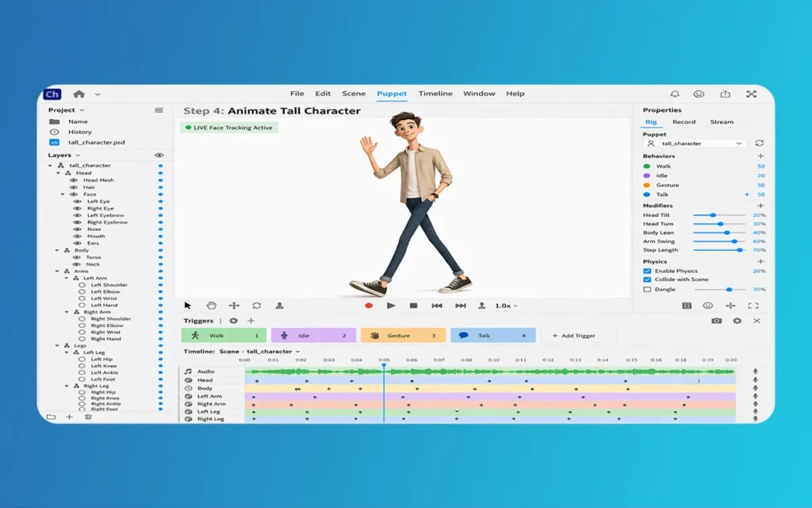Switch to the Record tab

pos(684,122)
